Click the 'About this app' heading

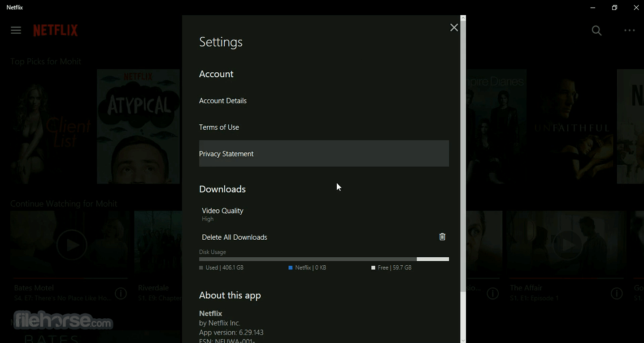click(x=230, y=296)
